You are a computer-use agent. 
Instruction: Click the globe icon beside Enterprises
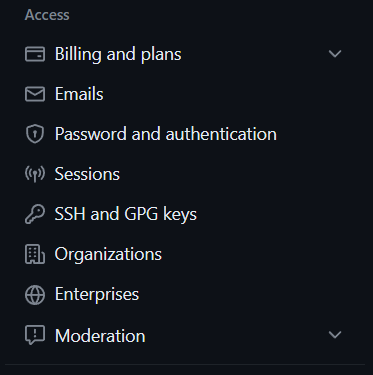click(35, 295)
